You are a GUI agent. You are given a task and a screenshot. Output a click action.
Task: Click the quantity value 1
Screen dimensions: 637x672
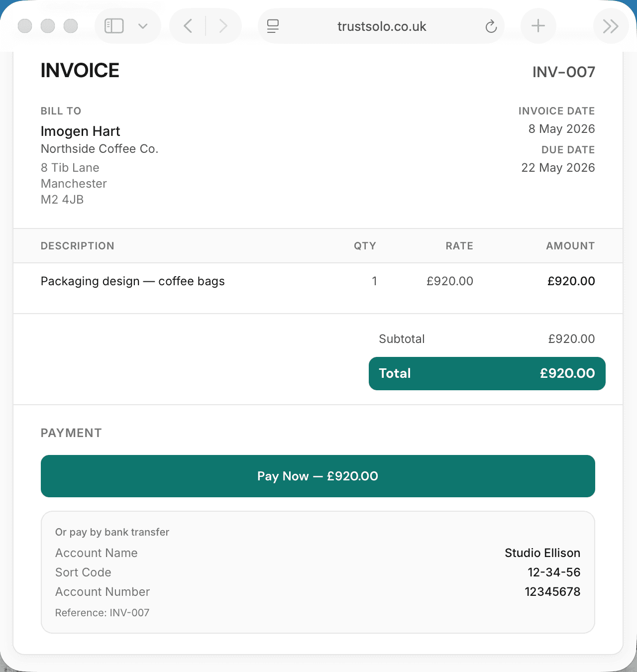tap(374, 281)
